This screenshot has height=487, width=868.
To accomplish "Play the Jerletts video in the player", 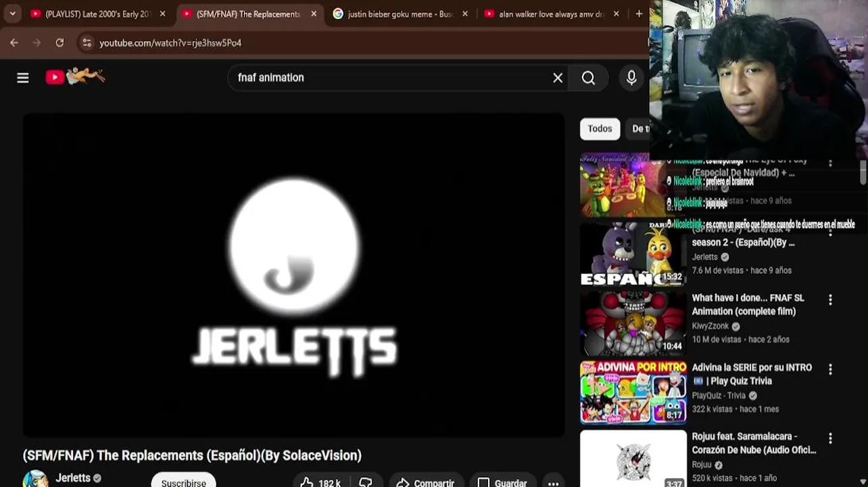I will [293, 275].
